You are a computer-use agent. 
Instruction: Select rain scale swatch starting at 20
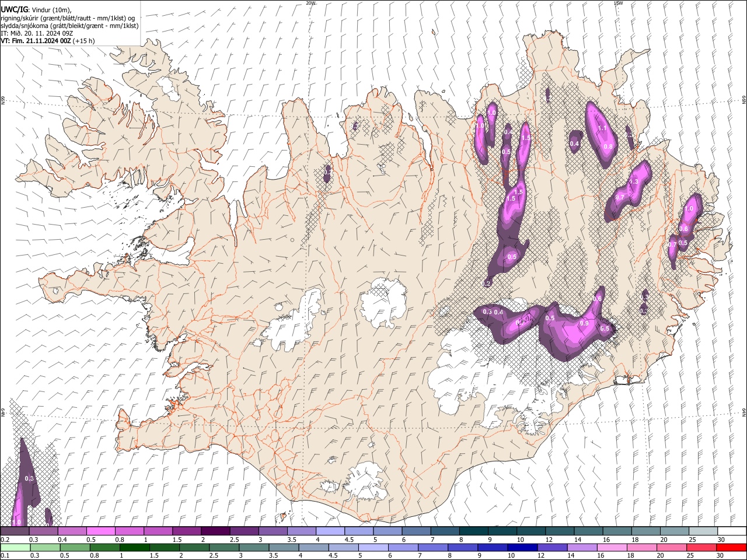[672, 548]
